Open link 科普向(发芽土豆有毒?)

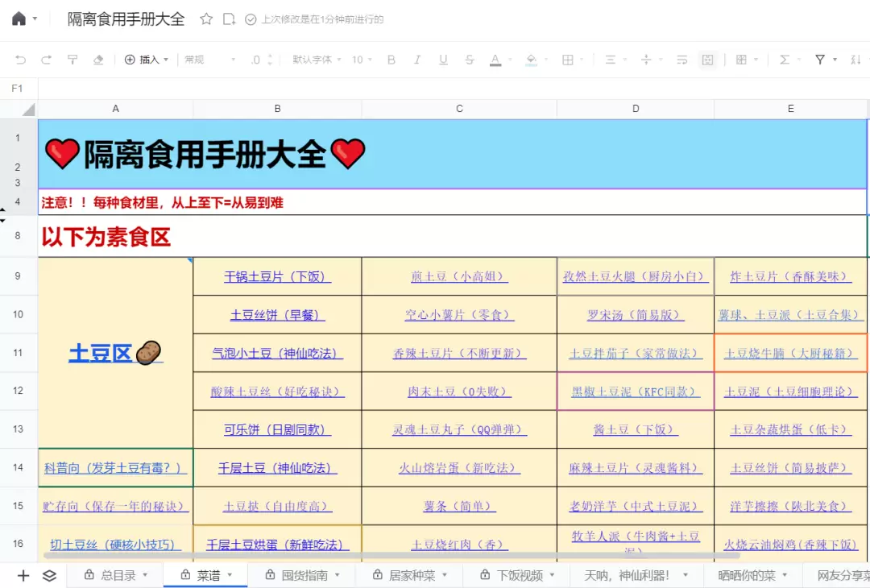(x=115, y=468)
